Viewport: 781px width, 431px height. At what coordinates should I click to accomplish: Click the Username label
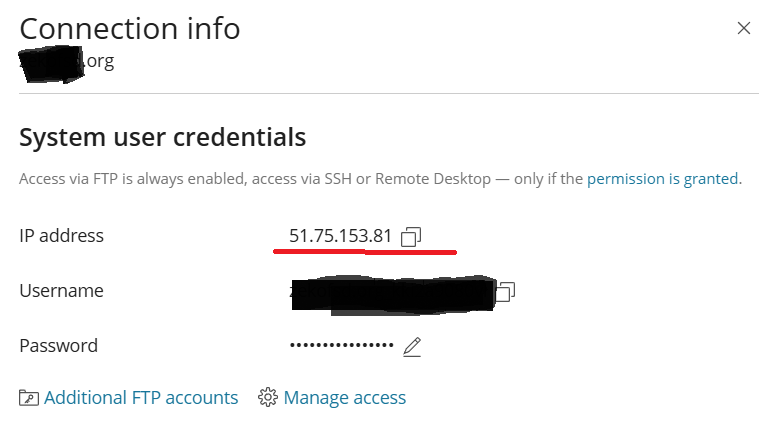tap(62, 290)
